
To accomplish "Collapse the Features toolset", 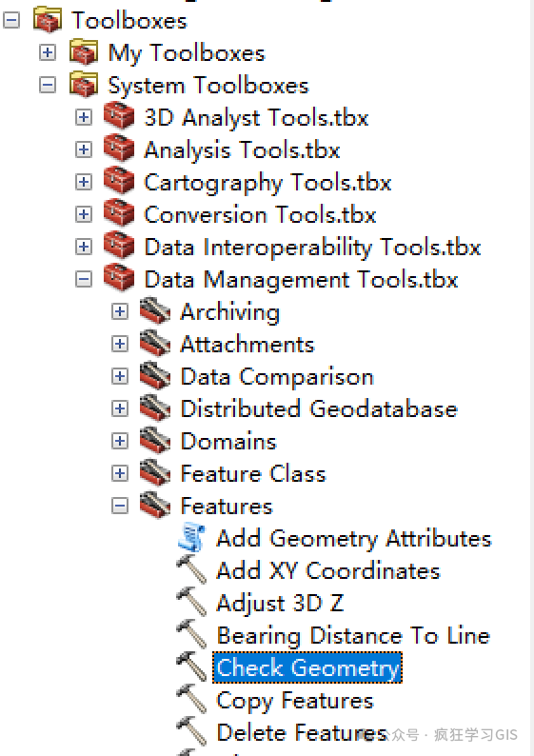I will coord(120,506).
